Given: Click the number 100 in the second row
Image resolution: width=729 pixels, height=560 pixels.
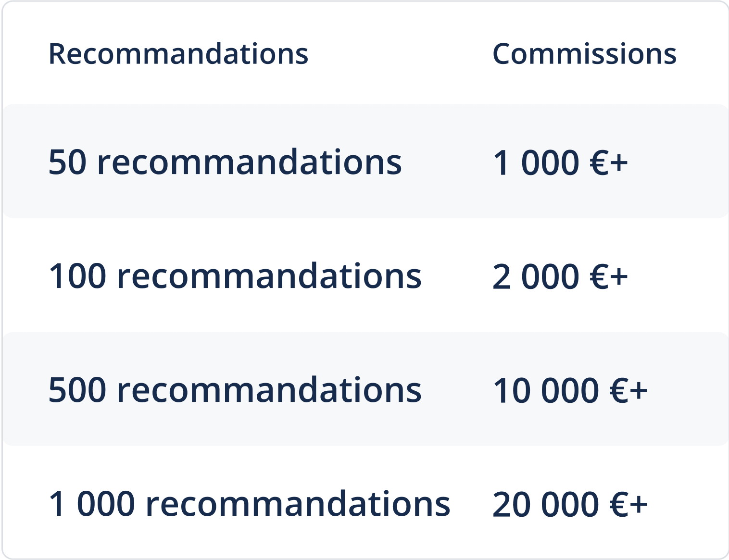Looking at the screenshot, I should [x=77, y=277].
